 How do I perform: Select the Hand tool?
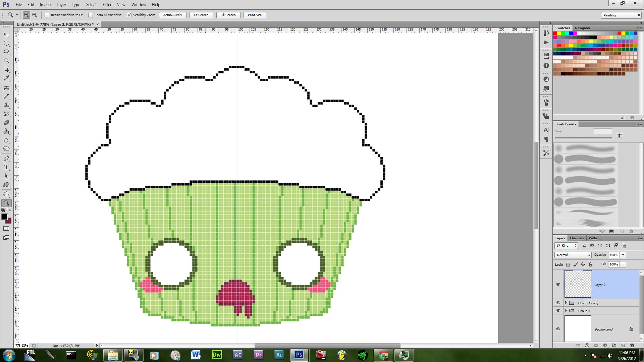click(x=6, y=194)
